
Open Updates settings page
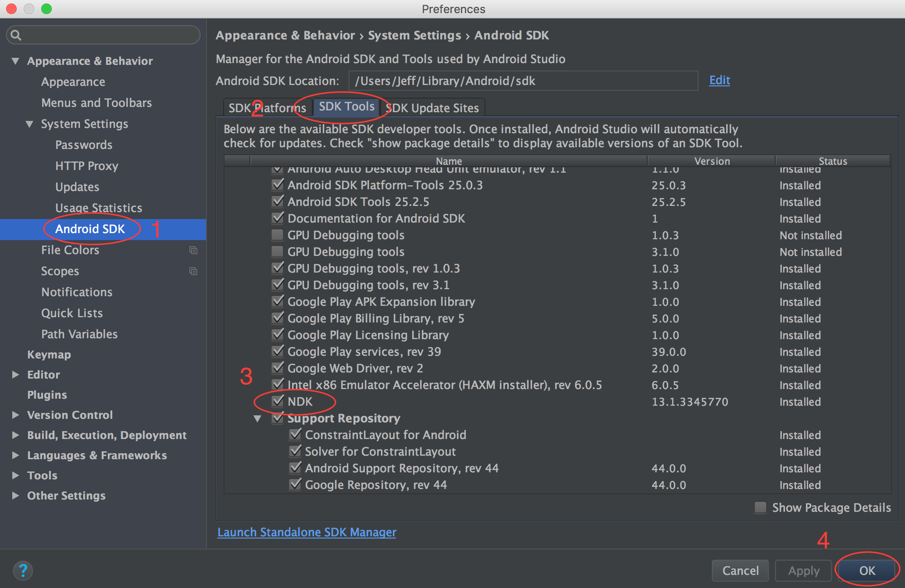point(77,187)
